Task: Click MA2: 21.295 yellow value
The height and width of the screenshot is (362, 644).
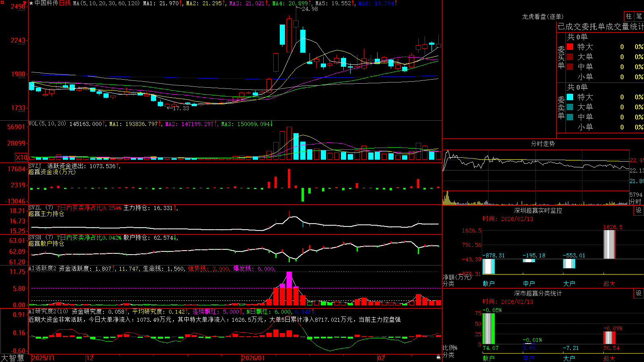Action: [x=206, y=3]
